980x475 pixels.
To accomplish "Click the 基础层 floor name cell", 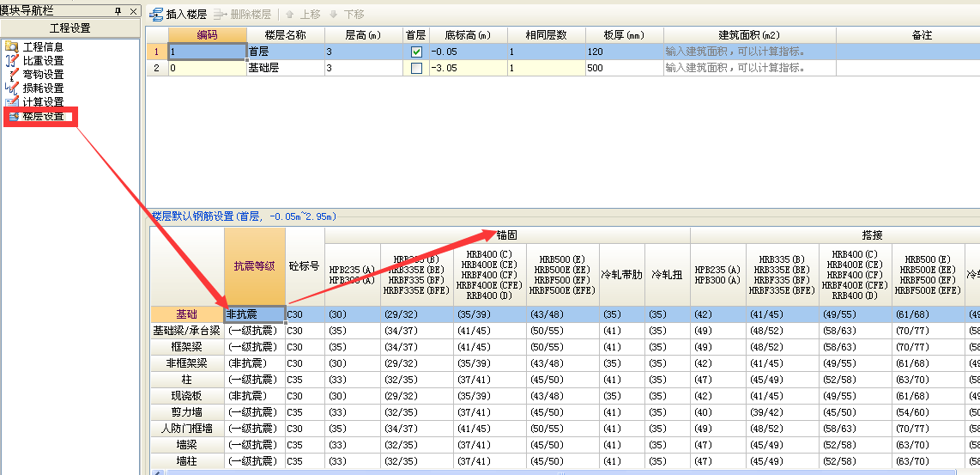I will point(286,68).
